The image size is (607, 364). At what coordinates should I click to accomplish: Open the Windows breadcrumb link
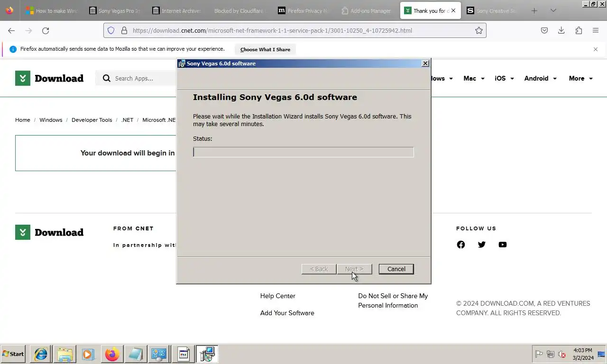51,120
